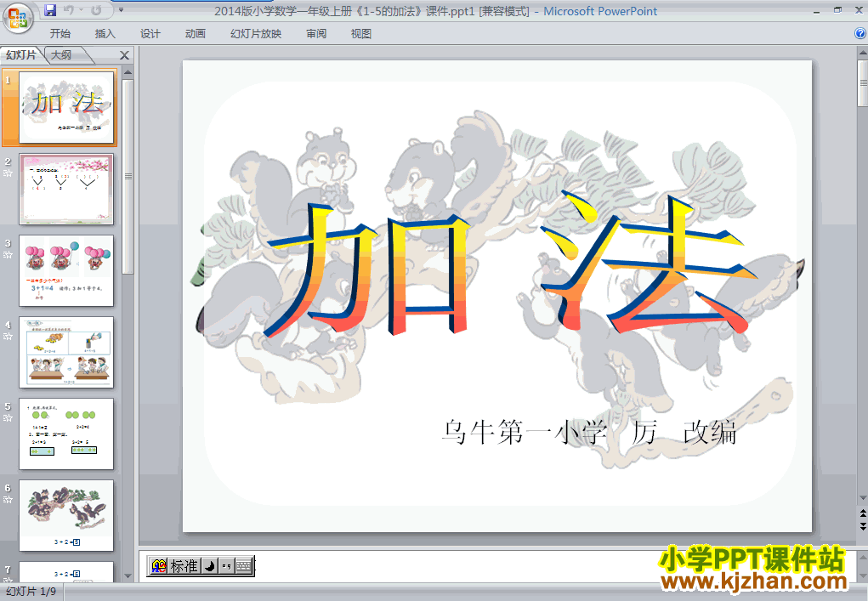Save the presentation with the floppy disk icon
Viewport: 868px width, 601px height.
pyautogui.click(x=50, y=10)
